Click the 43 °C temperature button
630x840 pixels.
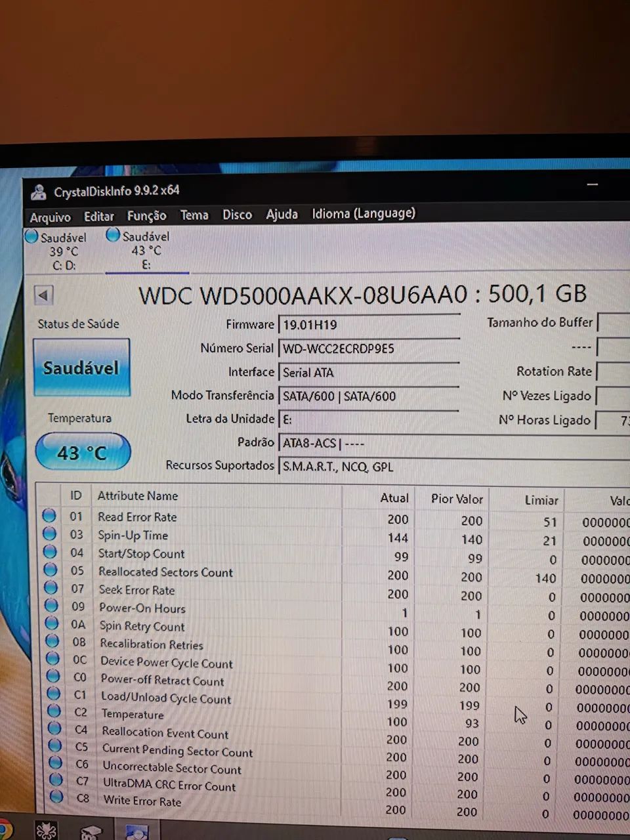click(x=83, y=452)
